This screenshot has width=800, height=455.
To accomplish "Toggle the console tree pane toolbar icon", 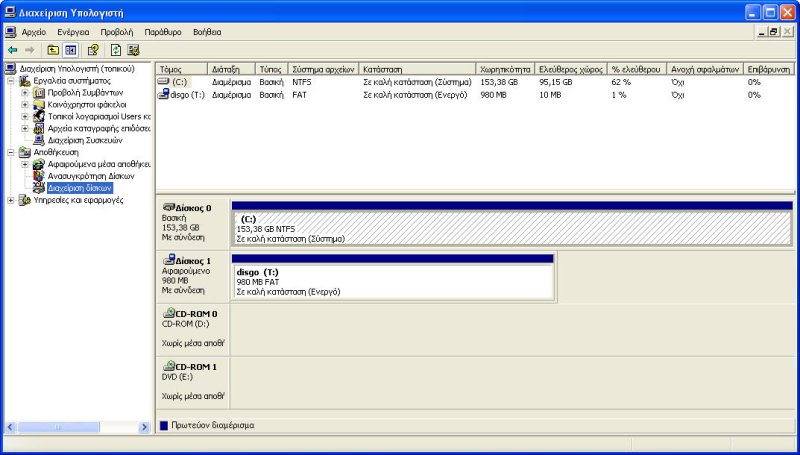I will coord(70,50).
